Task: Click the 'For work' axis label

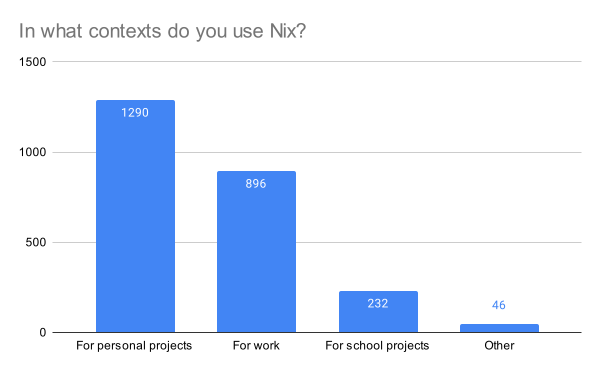Action: (x=256, y=346)
